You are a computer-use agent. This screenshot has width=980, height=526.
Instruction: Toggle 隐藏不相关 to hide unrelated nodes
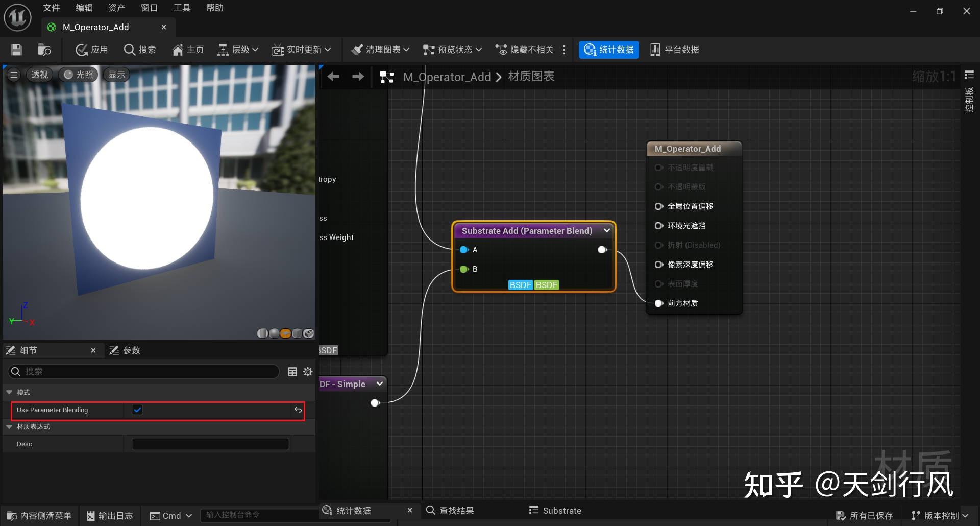point(525,50)
